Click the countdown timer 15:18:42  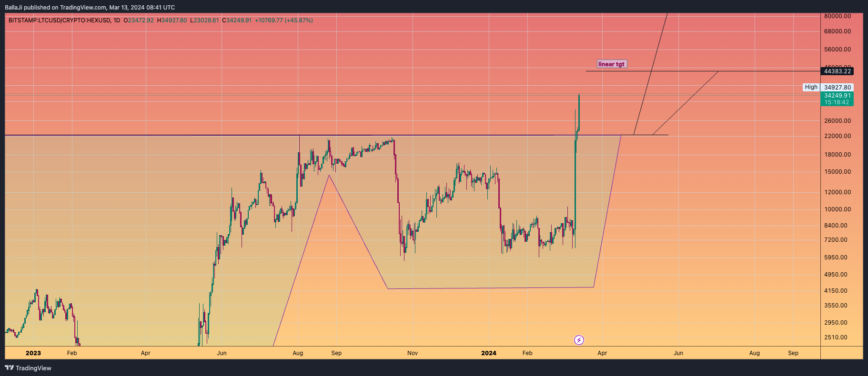[x=837, y=102]
